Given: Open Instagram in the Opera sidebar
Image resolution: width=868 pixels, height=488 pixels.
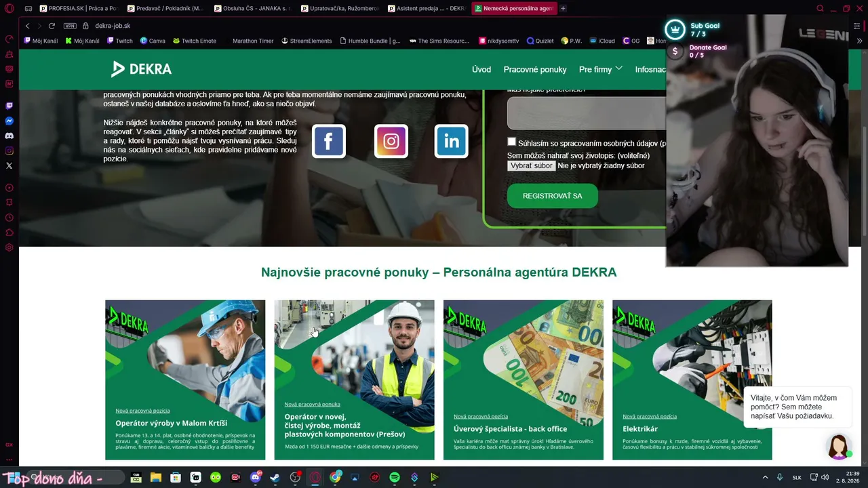Looking at the screenshot, I should coord(9,150).
